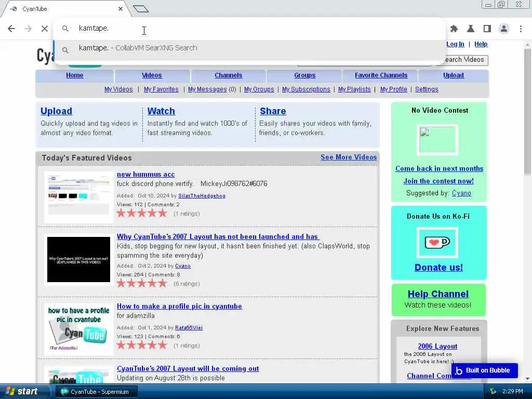This screenshot has width=532, height=399.
Task: Open 'Why CyanTube's 2007 Layout' video title
Action: 218,236
